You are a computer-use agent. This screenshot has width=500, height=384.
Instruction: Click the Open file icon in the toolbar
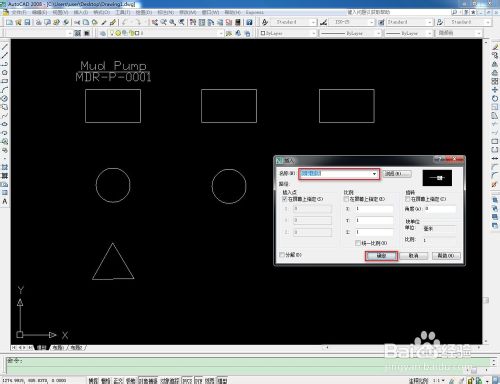click(x=19, y=22)
